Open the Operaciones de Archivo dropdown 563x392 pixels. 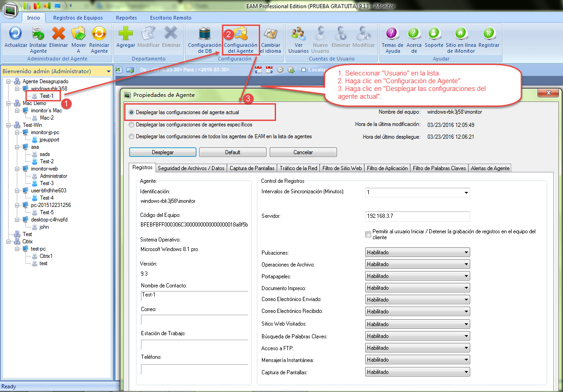[417, 264]
